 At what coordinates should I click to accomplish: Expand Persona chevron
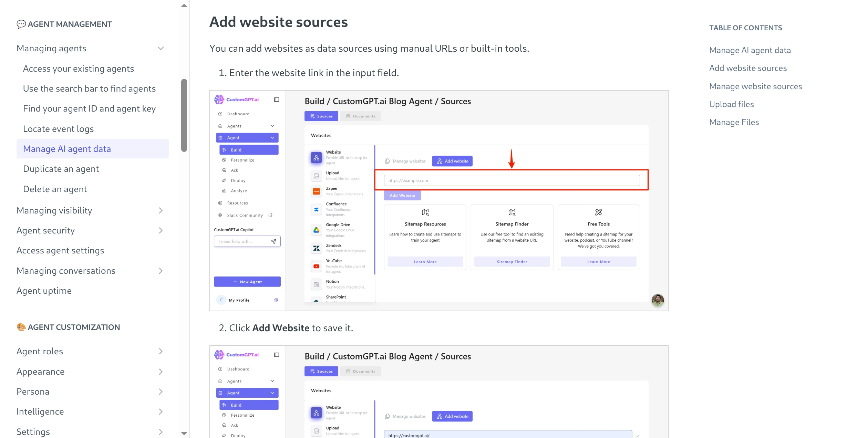(x=161, y=392)
